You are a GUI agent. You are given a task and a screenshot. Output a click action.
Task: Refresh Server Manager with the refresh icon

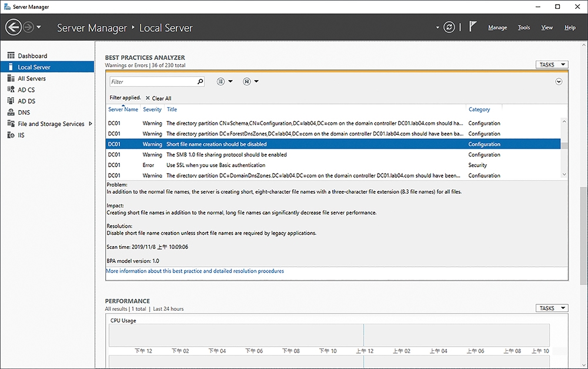click(x=449, y=27)
